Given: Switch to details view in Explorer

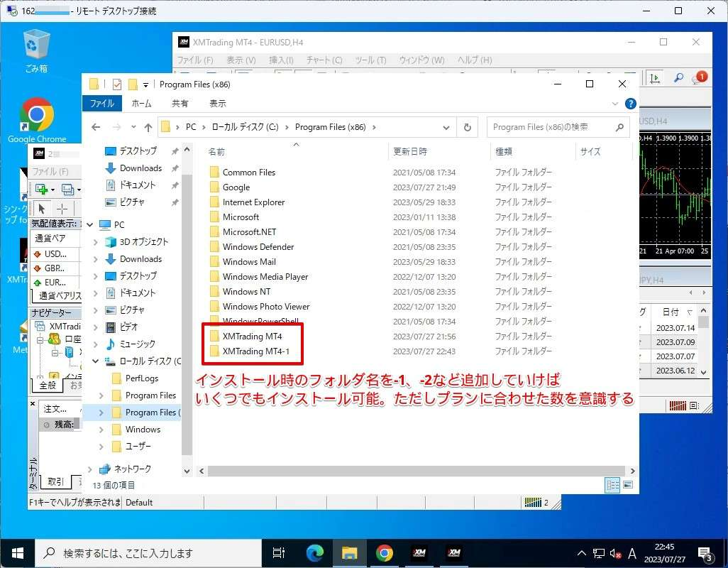Looking at the screenshot, I should tap(612, 485).
